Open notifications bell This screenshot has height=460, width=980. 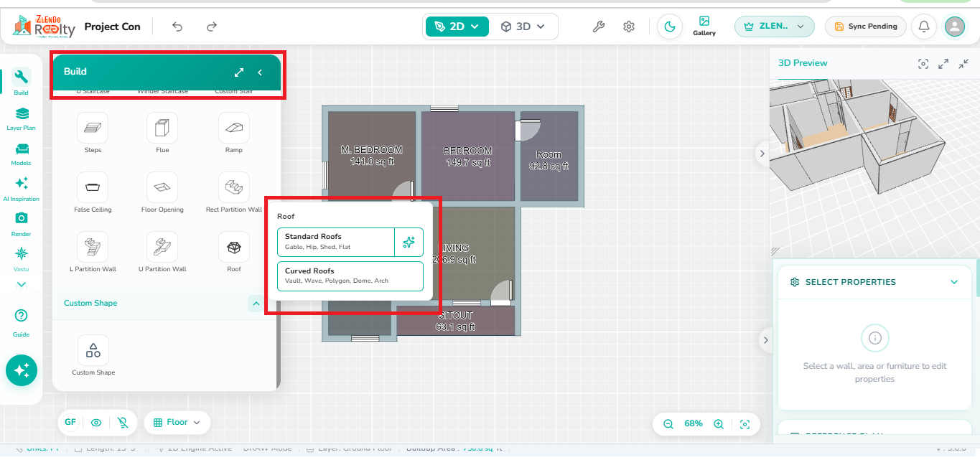tap(924, 27)
